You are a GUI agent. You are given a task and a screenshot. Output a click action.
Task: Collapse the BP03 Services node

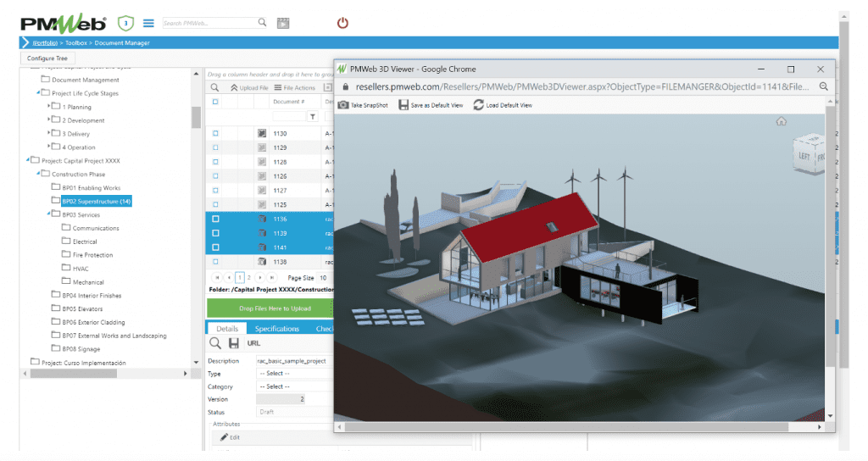[x=48, y=213]
